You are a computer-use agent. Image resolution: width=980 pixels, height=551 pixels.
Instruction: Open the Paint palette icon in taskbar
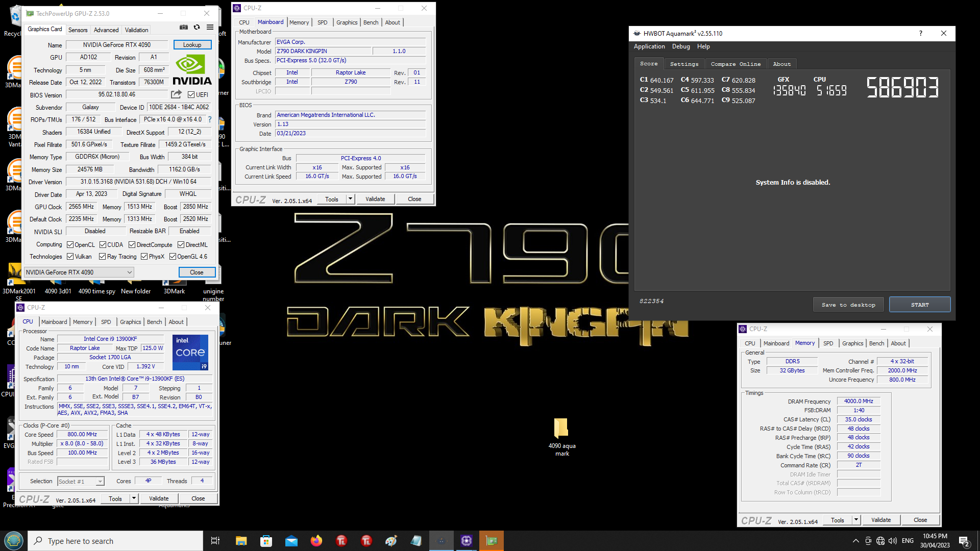click(391, 541)
